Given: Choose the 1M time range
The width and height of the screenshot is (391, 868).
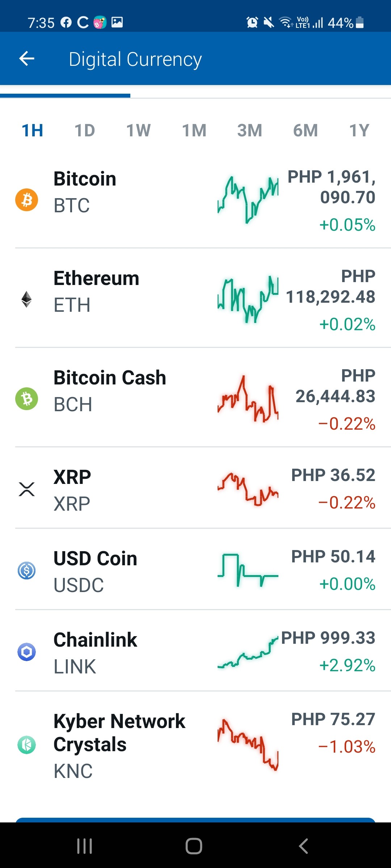Looking at the screenshot, I should (x=194, y=130).
